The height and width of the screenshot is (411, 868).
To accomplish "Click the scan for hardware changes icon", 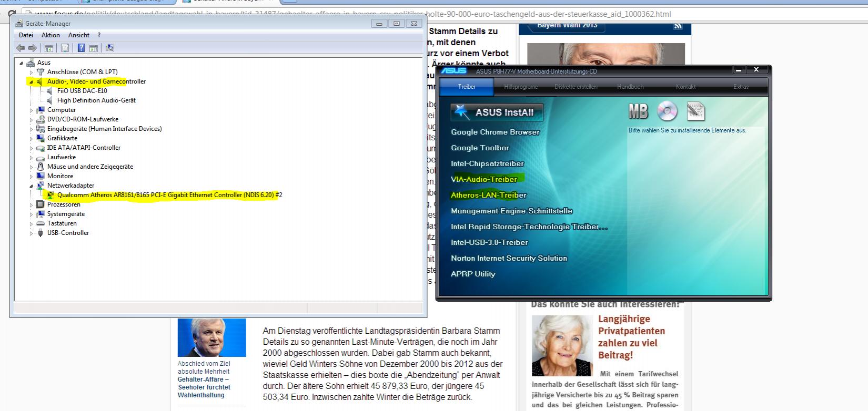I will [x=109, y=48].
